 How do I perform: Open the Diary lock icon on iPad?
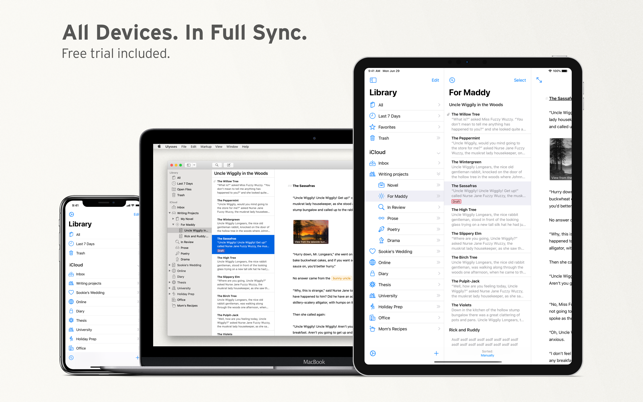point(372,274)
